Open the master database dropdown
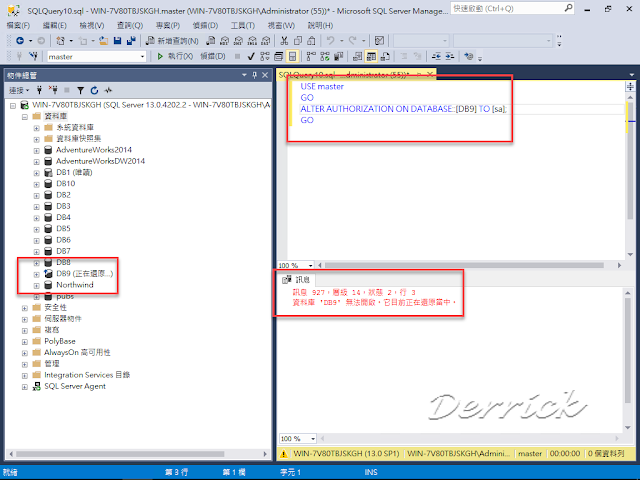The height and width of the screenshot is (480, 640). click(x=142, y=57)
